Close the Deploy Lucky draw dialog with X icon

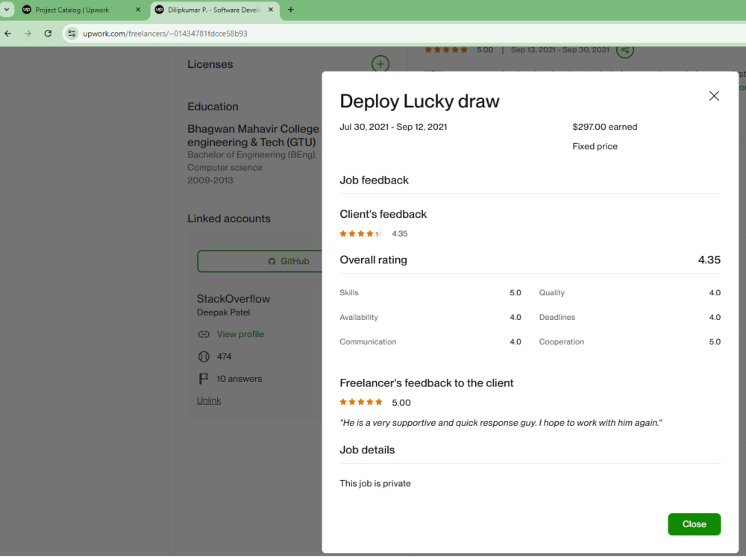pyautogui.click(x=714, y=96)
